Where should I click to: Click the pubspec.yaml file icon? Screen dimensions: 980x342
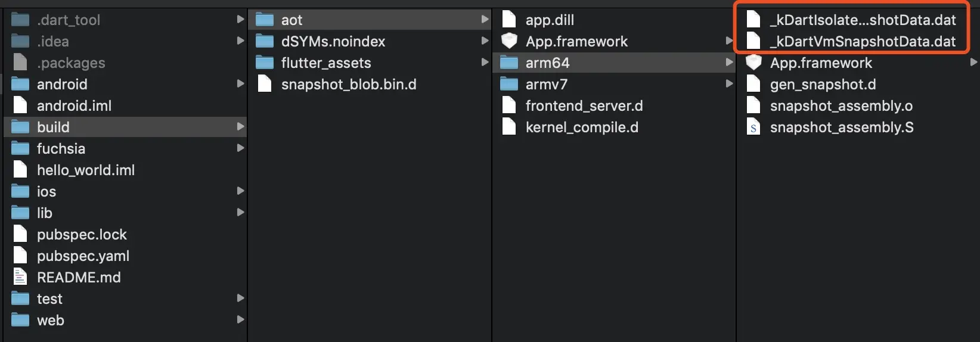click(x=20, y=256)
